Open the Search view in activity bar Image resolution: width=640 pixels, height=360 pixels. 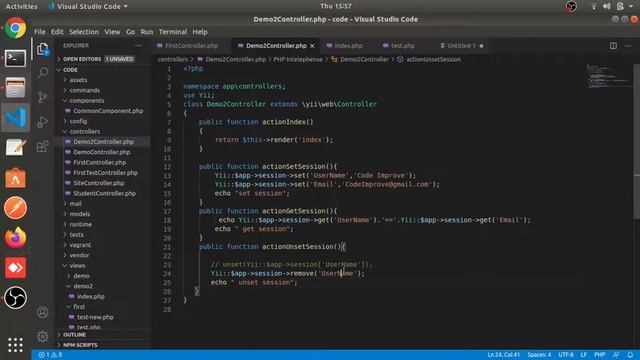pos(42,73)
